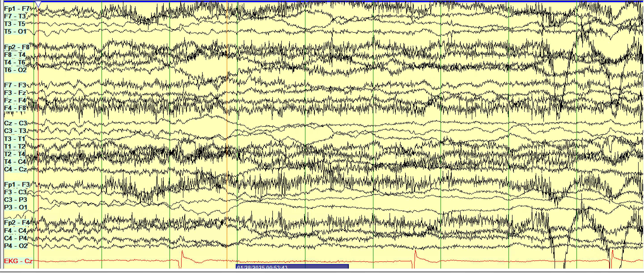644x273 pixels.
Task: Click the first EKG spike on red trace
Action: (182, 253)
